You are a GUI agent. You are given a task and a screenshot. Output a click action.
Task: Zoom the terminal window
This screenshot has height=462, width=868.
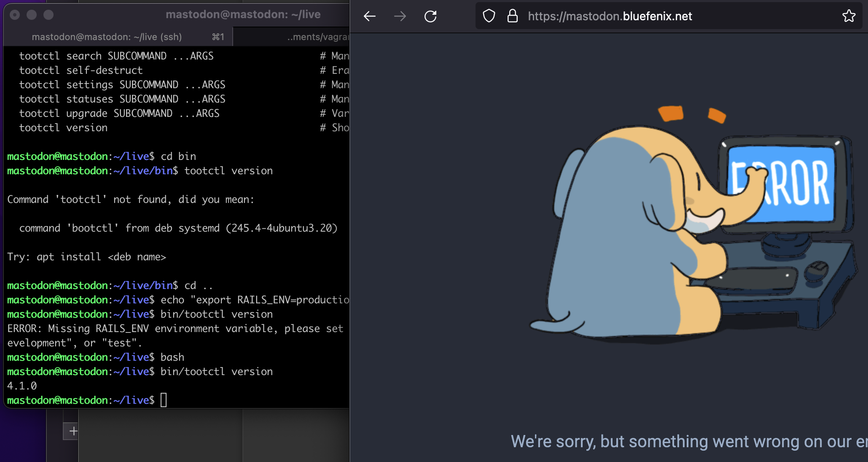pos(48,15)
